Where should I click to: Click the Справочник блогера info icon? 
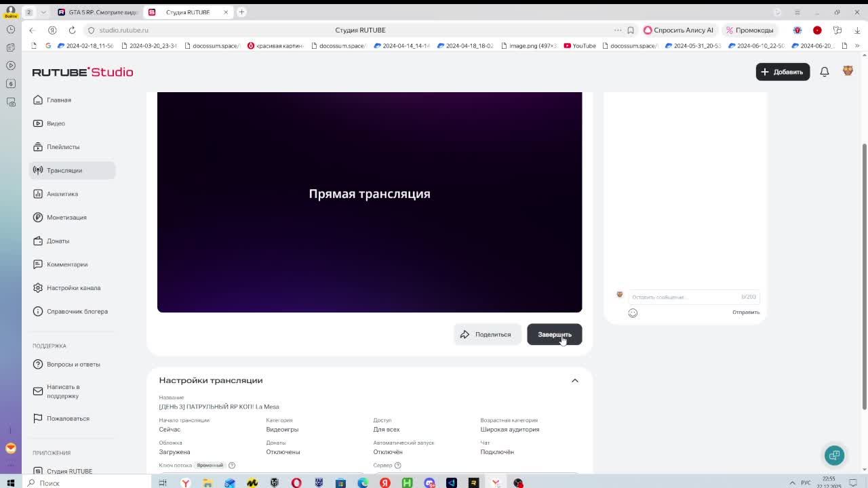click(x=38, y=311)
